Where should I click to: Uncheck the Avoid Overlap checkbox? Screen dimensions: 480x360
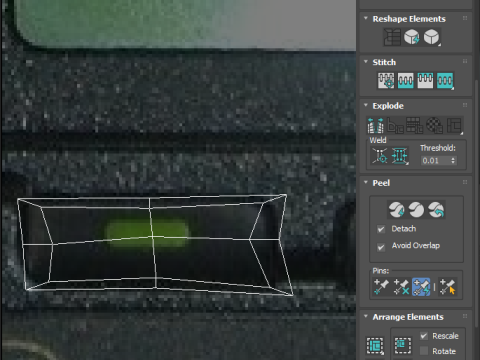(381, 247)
